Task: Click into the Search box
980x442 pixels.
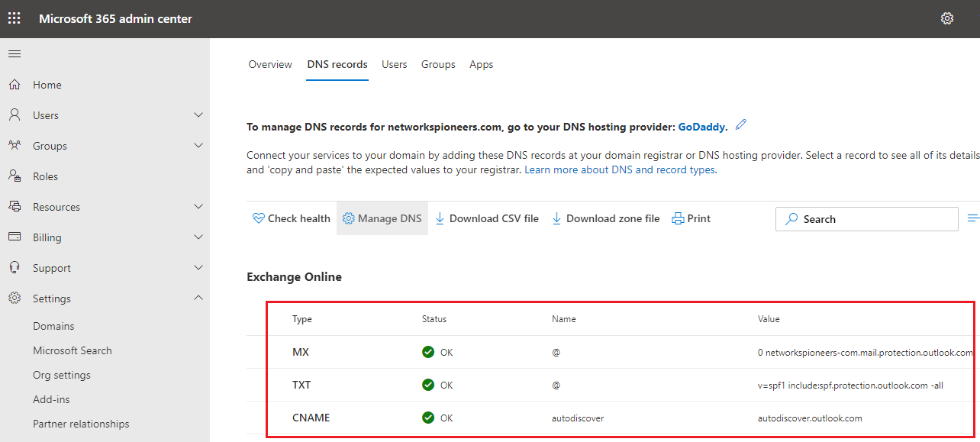Action: 867,219
